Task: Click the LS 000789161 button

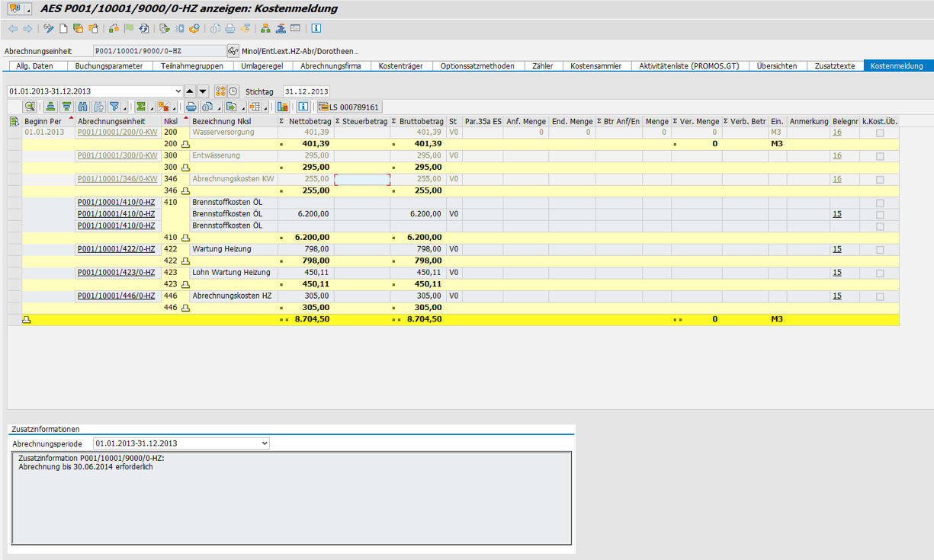Action: coord(349,107)
